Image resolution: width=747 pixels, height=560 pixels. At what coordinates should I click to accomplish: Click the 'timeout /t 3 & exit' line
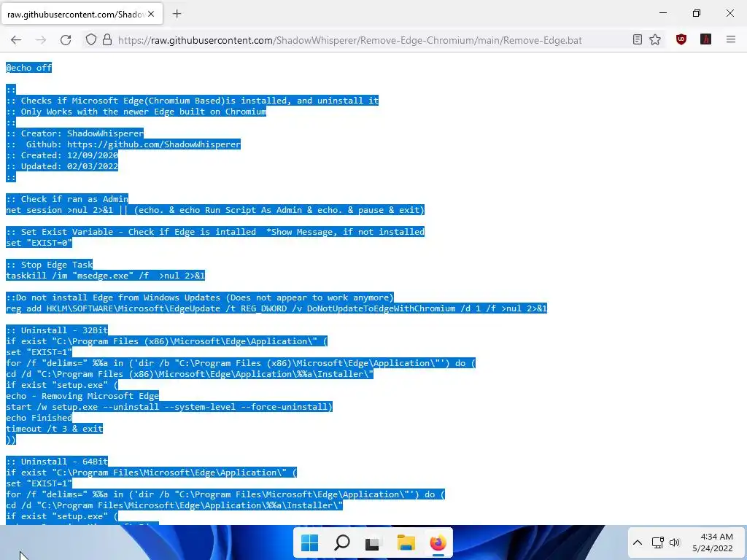54,429
